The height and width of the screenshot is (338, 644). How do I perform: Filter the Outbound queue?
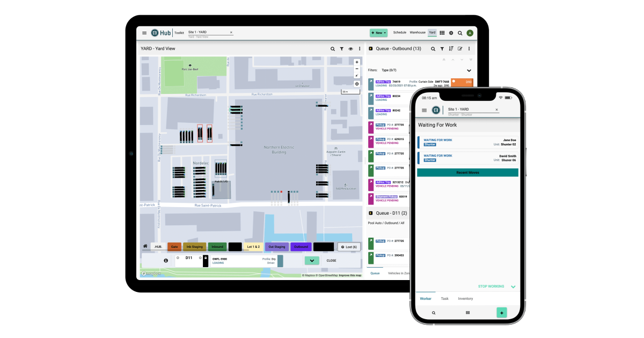[442, 49]
